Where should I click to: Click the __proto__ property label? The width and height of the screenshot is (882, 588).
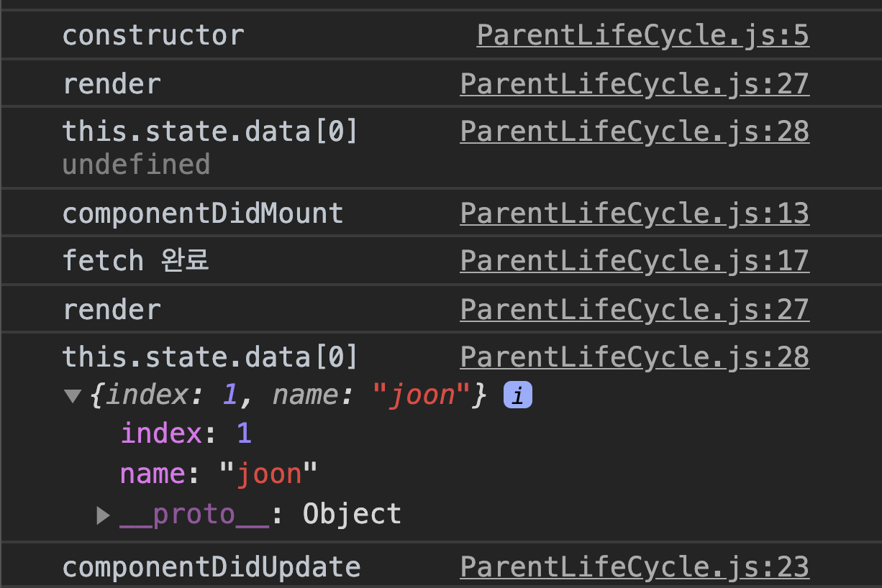194,515
